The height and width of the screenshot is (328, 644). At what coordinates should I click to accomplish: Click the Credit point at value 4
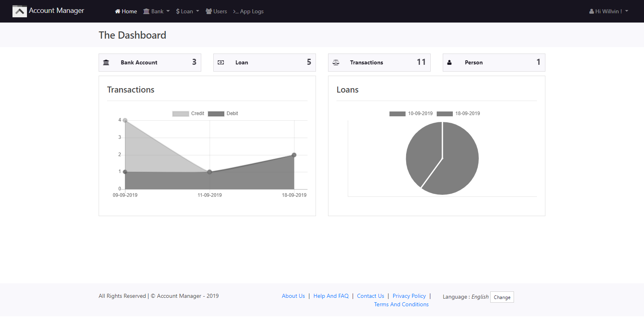coord(125,120)
